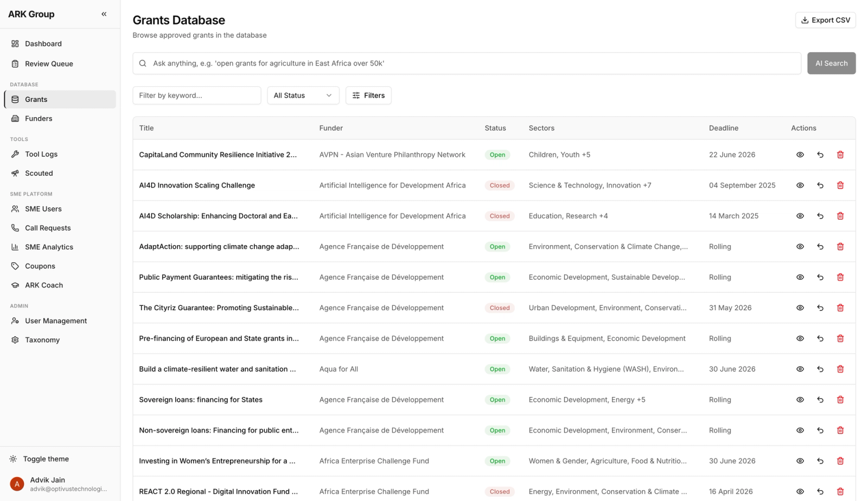Revert the AdaptAction grant row
The width and height of the screenshot is (868, 501).
[820, 247]
